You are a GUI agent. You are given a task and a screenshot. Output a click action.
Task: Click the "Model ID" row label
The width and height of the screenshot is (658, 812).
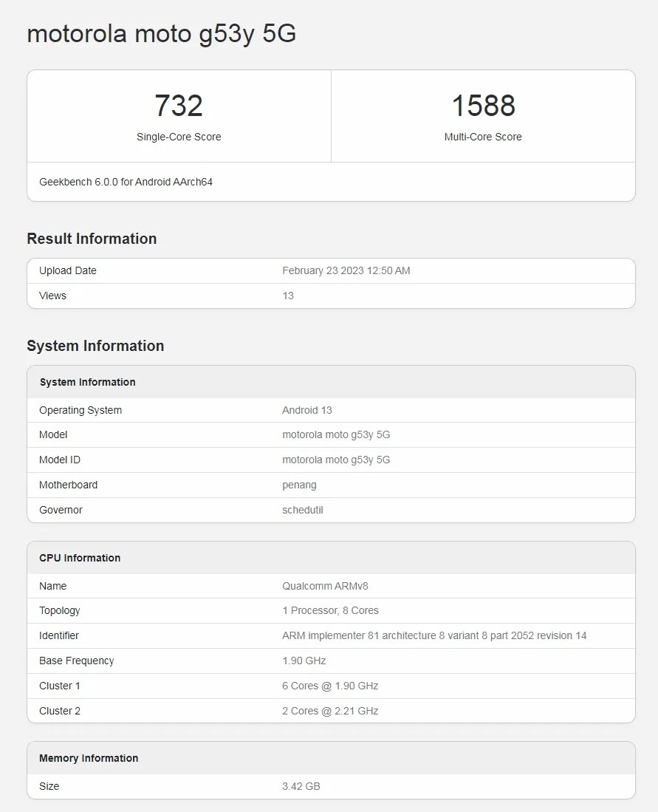(x=60, y=460)
